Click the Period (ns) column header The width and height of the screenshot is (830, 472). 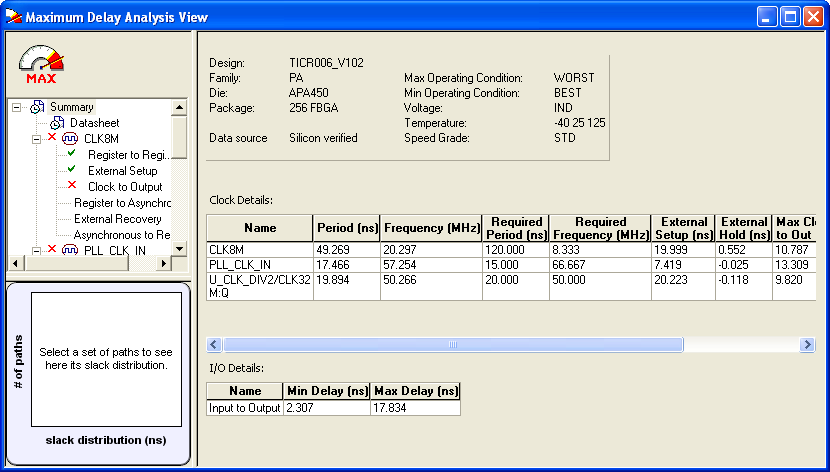347,228
